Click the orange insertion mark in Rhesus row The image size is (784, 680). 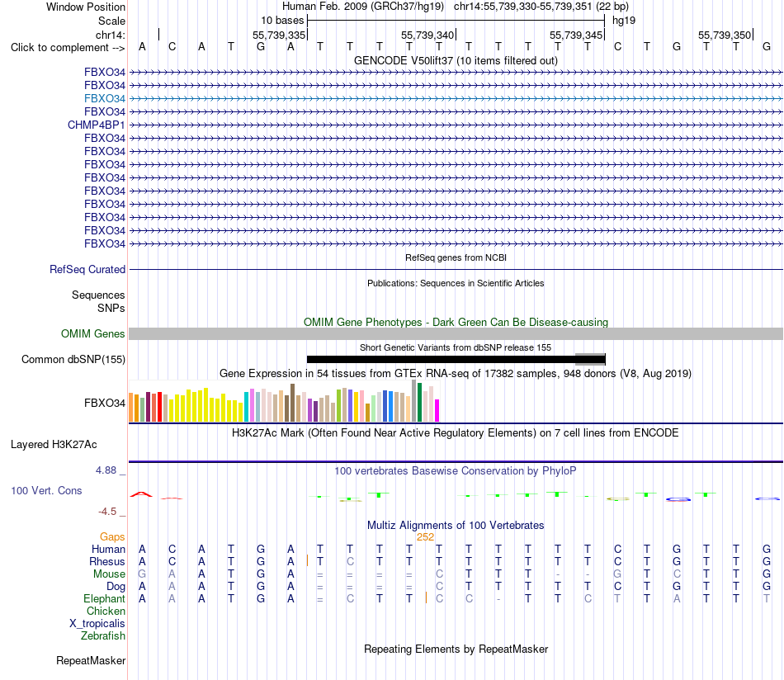pos(307,560)
